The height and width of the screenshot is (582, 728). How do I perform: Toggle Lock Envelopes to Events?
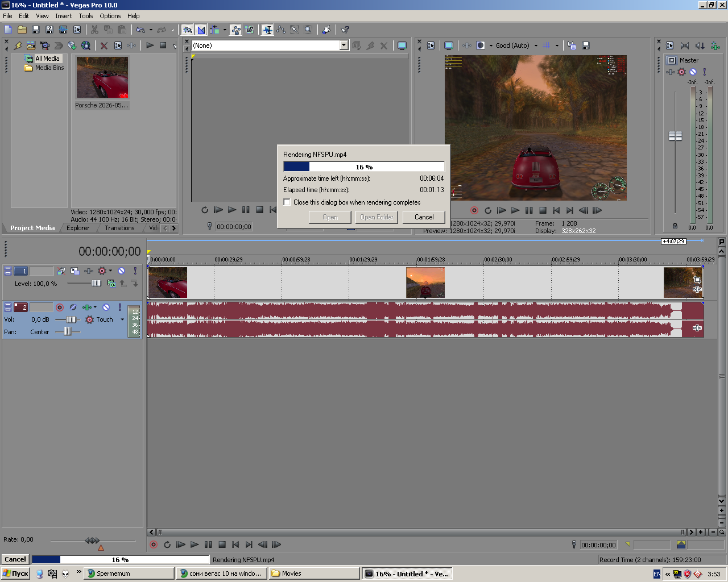pos(235,30)
